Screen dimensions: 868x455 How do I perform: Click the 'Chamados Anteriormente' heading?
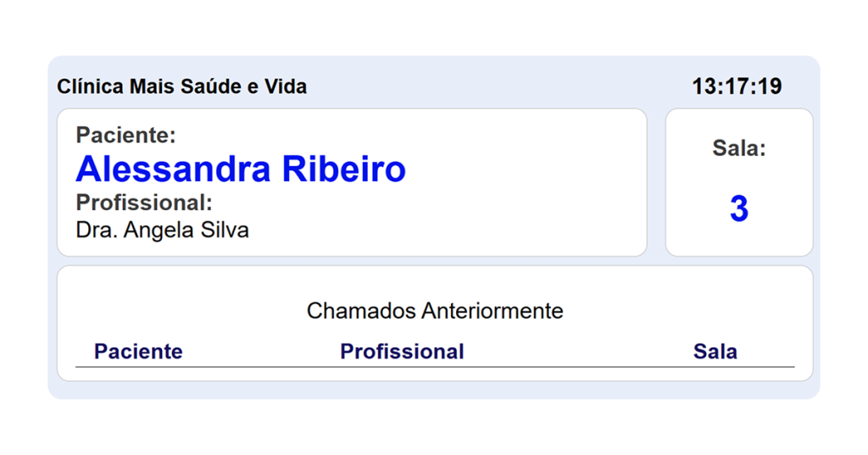tap(435, 311)
